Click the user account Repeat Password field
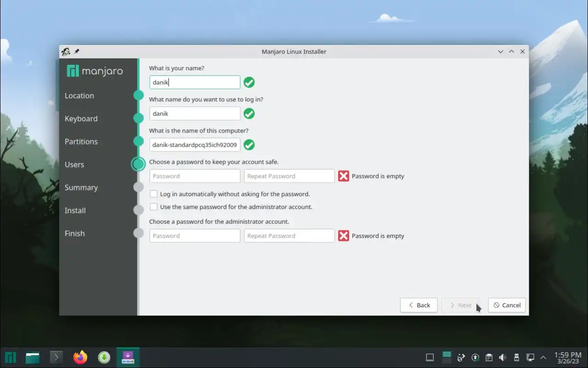Viewport: 588px width, 368px height. click(x=289, y=176)
